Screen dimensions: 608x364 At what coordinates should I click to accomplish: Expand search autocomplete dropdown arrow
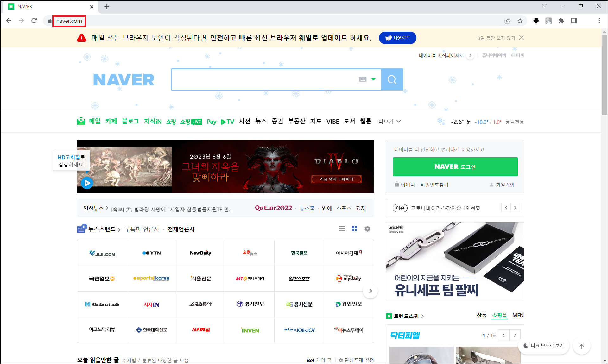click(x=374, y=79)
